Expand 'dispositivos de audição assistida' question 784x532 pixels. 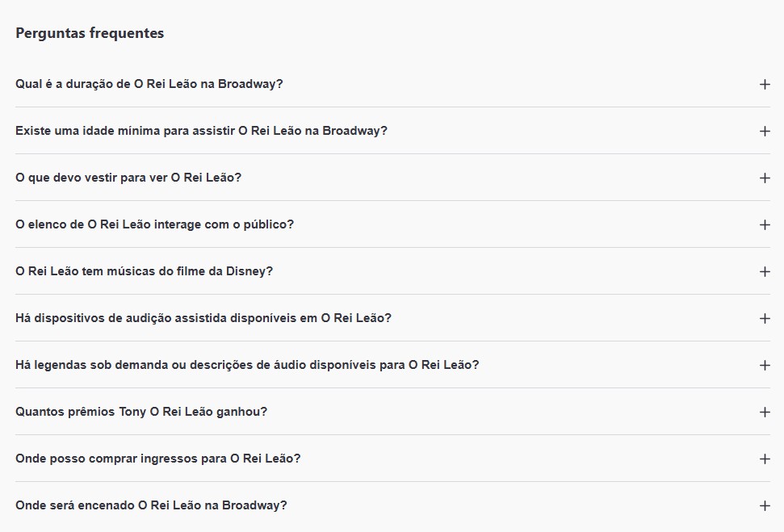[203, 318]
